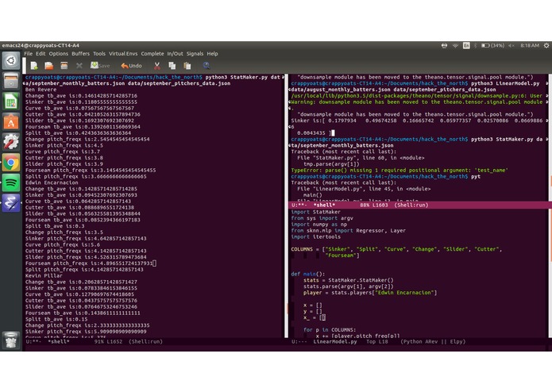The width and height of the screenshot is (552, 392).
Task: Open System Settings gear-and-wrench dock icon
Action: [11, 142]
